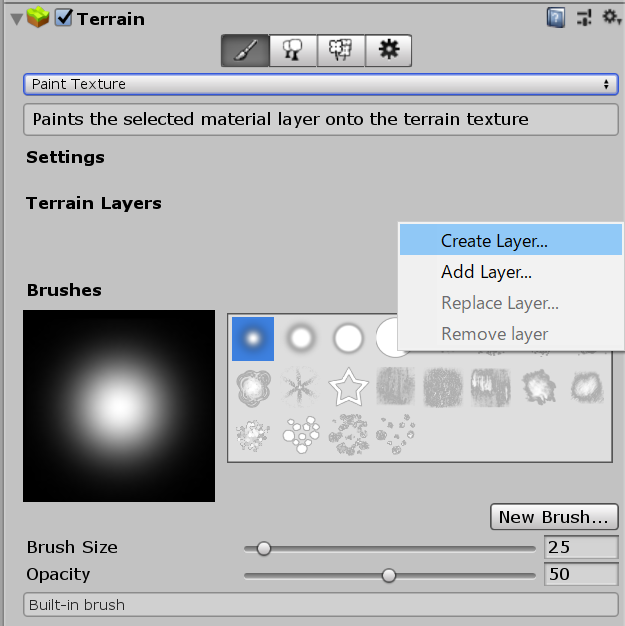Select the Paint Details flower tool
Viewport: 625px width, 626px height.
(x=341, y=51)
